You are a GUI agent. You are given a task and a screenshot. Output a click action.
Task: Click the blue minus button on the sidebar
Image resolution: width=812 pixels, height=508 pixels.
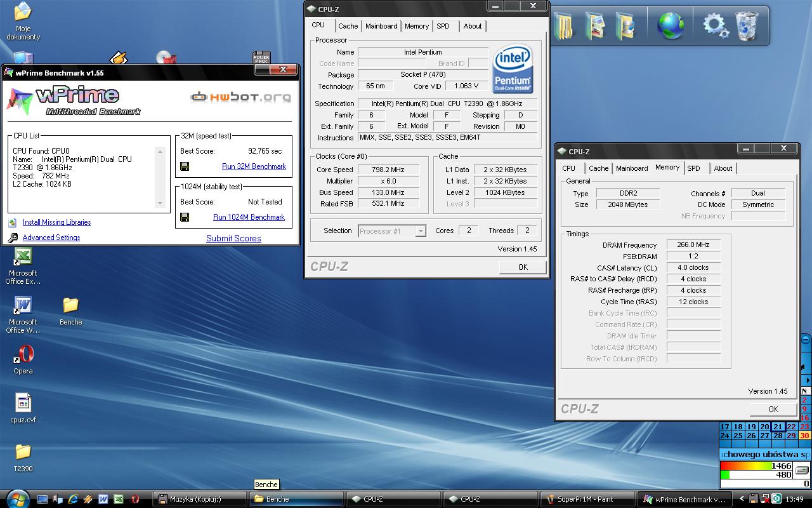pyautogui.click(x=806, y=341)
